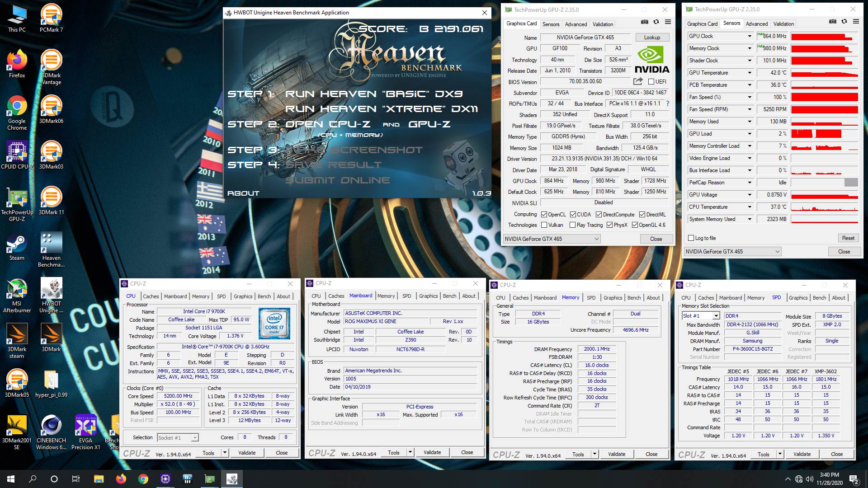
Task: Click the GPU-Z refresh icon in Graphics Card window
Action: tap(656, 22)
